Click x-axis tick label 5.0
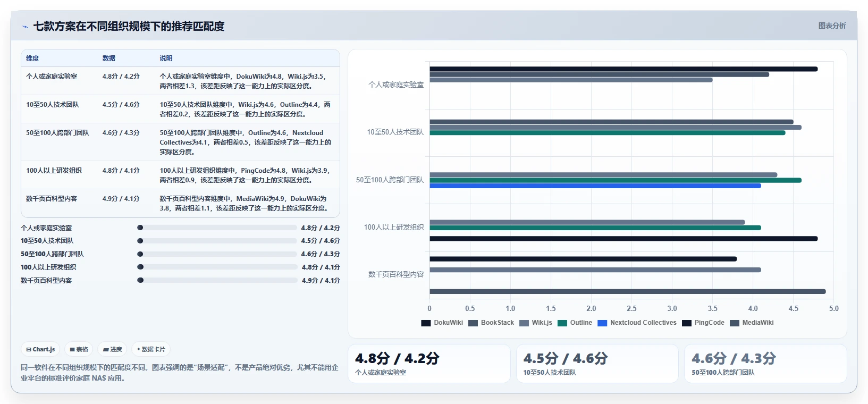Image resolution: width=868 pixels, height=404 pixels. (x=833, y=308)
